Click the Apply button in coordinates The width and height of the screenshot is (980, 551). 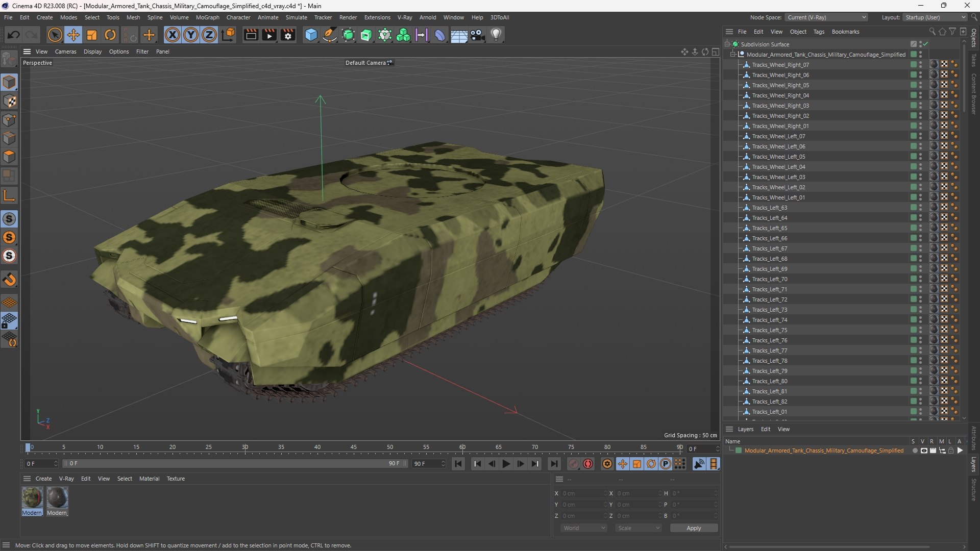pyautogui.click(x=694, y=528)
